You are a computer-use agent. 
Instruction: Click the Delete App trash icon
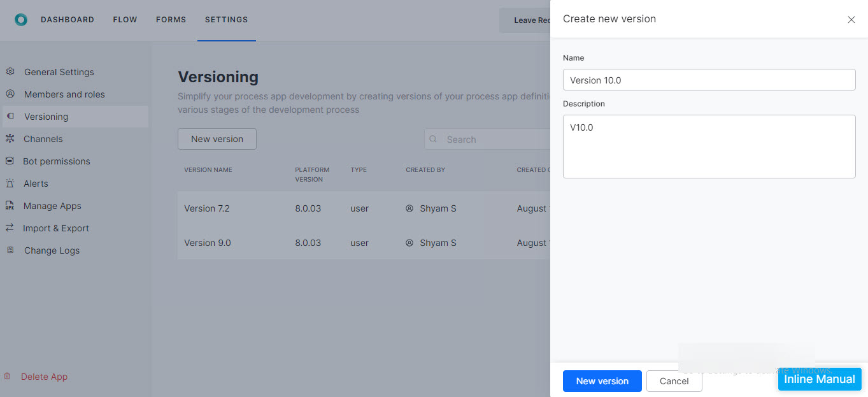click(x=8, y=376)
